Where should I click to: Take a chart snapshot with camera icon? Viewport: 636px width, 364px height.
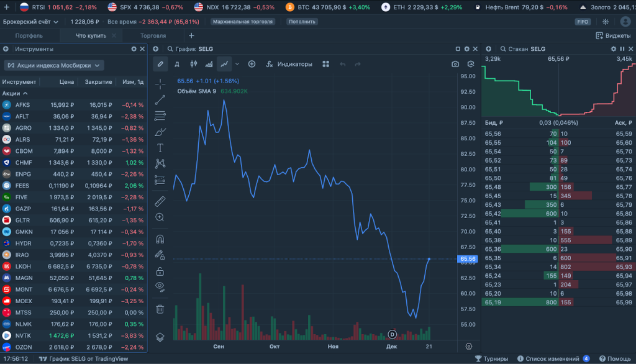(455, 64)
